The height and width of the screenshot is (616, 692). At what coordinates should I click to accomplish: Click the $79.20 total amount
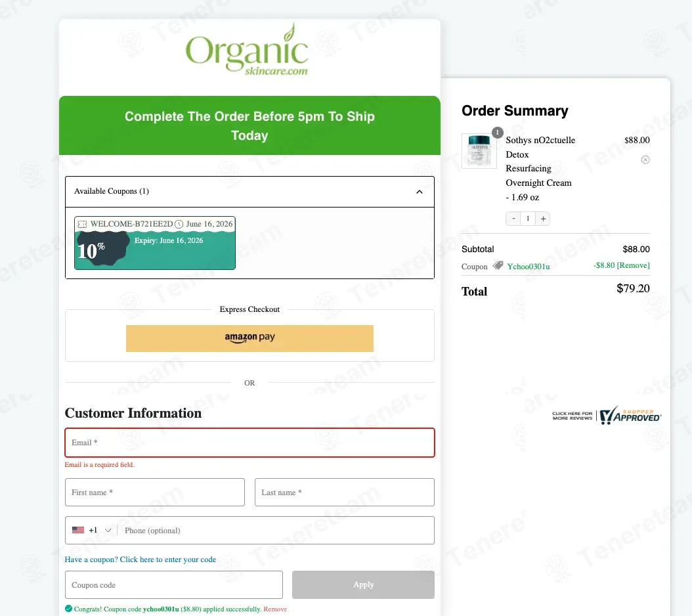[x=633, y=288]
